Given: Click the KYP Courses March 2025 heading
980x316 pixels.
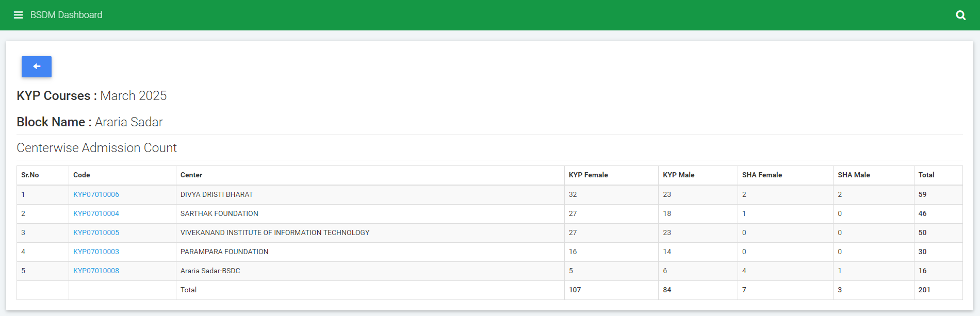Looking at the screenshot, I should [92, 96].
